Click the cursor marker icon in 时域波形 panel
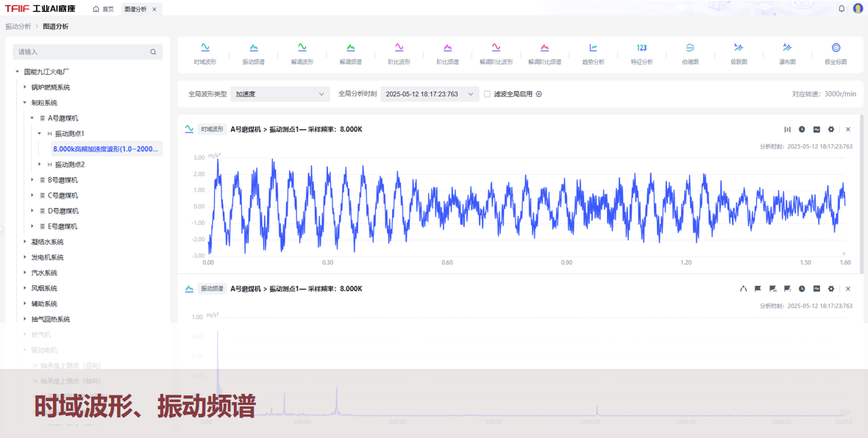 (787, 129)
